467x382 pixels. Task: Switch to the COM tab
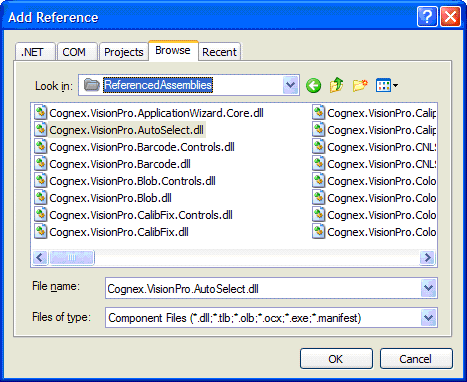click(77, 52)
